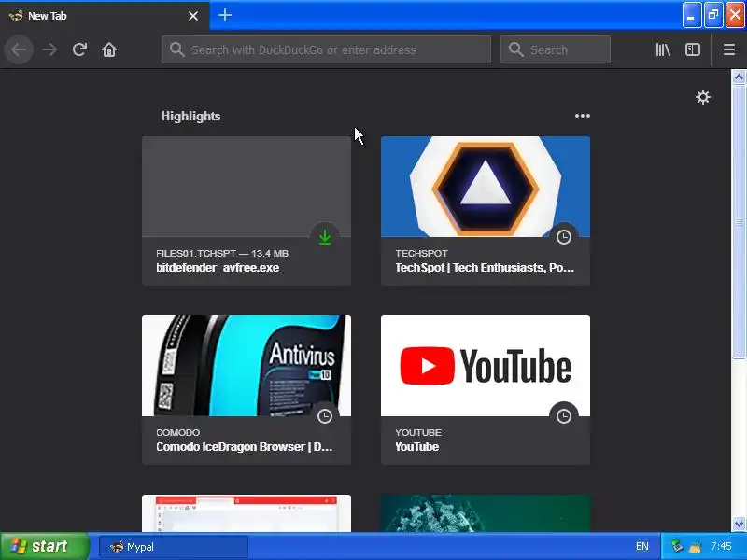Click the vertical scrollbar thumb
Image resolution: width=747 pixels, height=560 pixels.
click(739, 222)
